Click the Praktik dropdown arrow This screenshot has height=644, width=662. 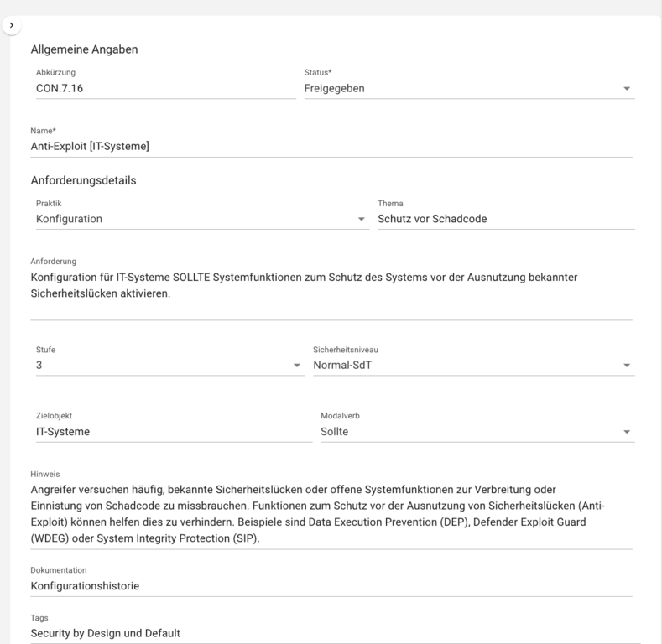pos(362,220)
